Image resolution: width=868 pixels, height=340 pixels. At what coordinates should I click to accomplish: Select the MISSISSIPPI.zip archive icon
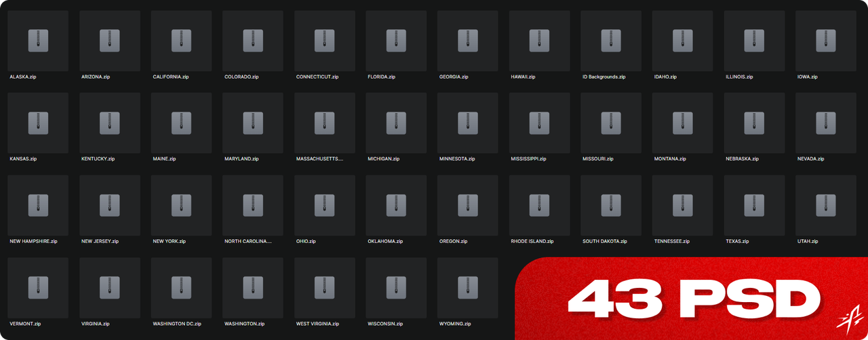pyautogui.click(x=539, y=123)
